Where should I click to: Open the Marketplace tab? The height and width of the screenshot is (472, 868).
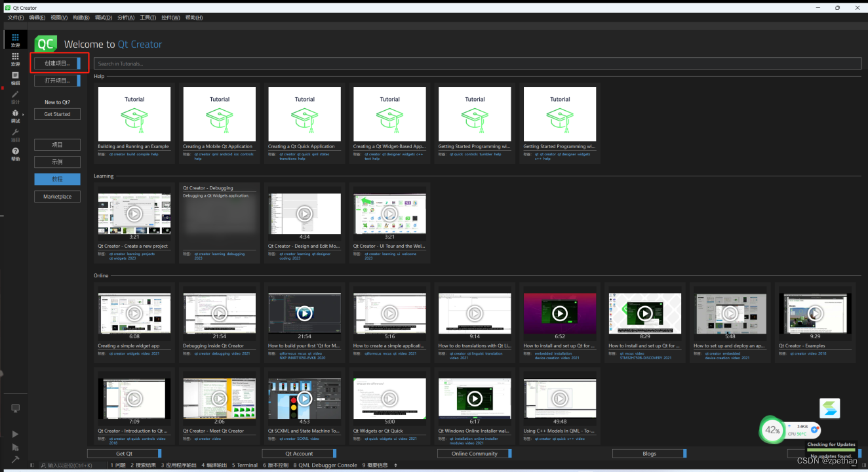pyautogui.click(x=58, y=197)
